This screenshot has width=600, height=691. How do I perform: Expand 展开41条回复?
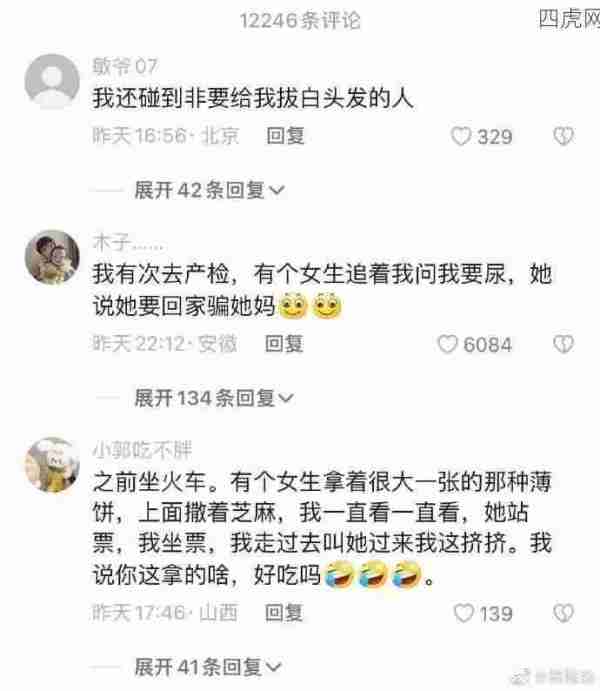(208, 667)
